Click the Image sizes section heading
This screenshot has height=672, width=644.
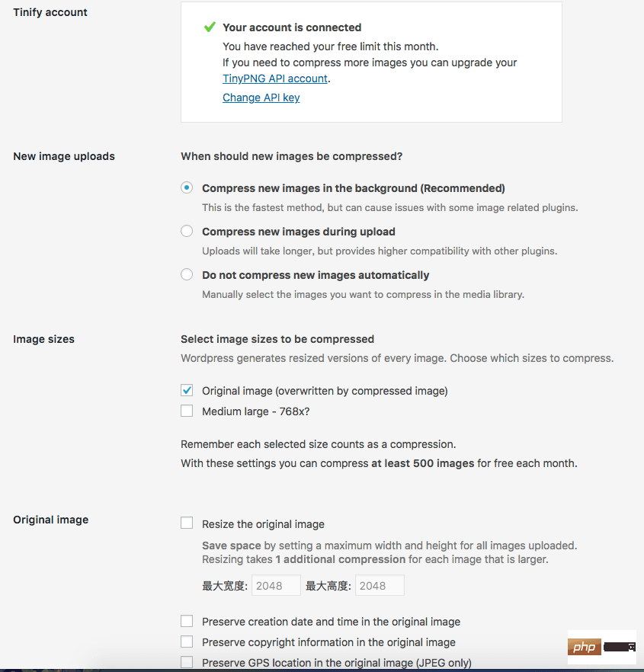click(43, 339)
